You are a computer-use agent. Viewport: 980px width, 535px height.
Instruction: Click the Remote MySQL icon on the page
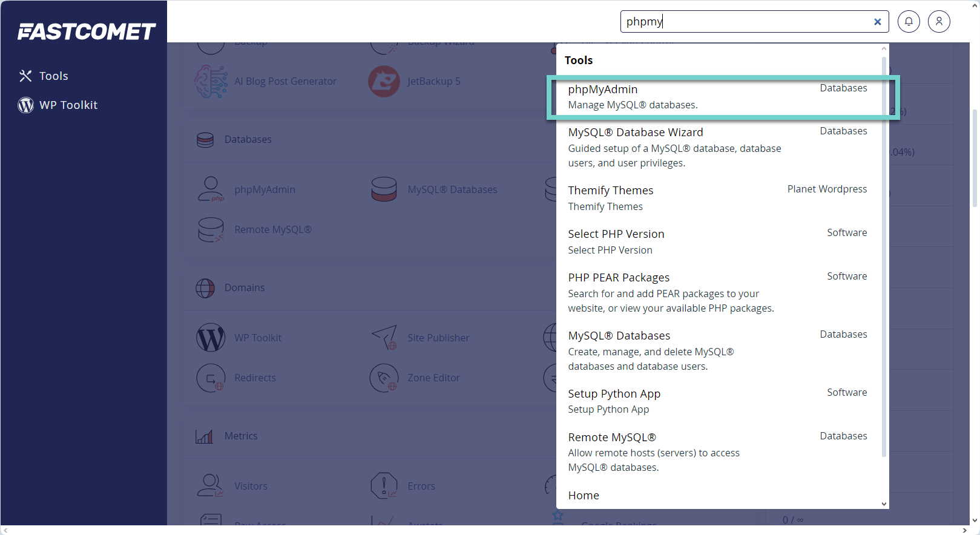click(211, 229)
